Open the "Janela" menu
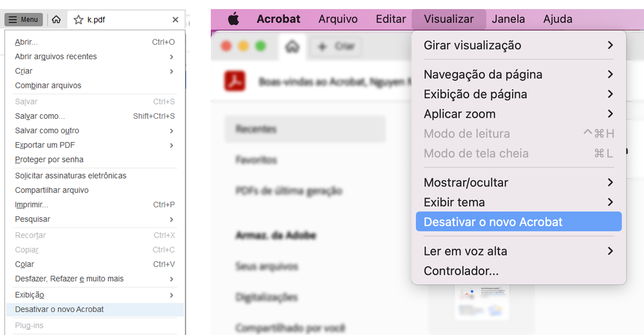 click(x=508, y=19)
